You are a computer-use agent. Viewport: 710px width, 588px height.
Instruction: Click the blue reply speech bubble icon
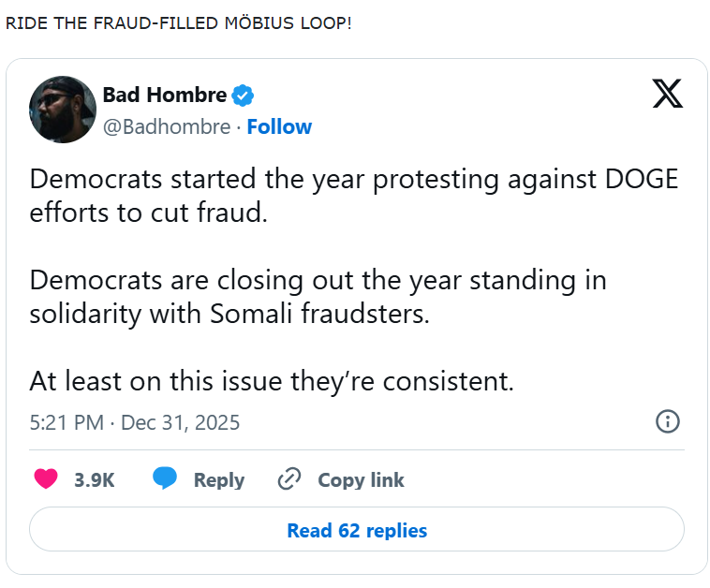[165, 479]
